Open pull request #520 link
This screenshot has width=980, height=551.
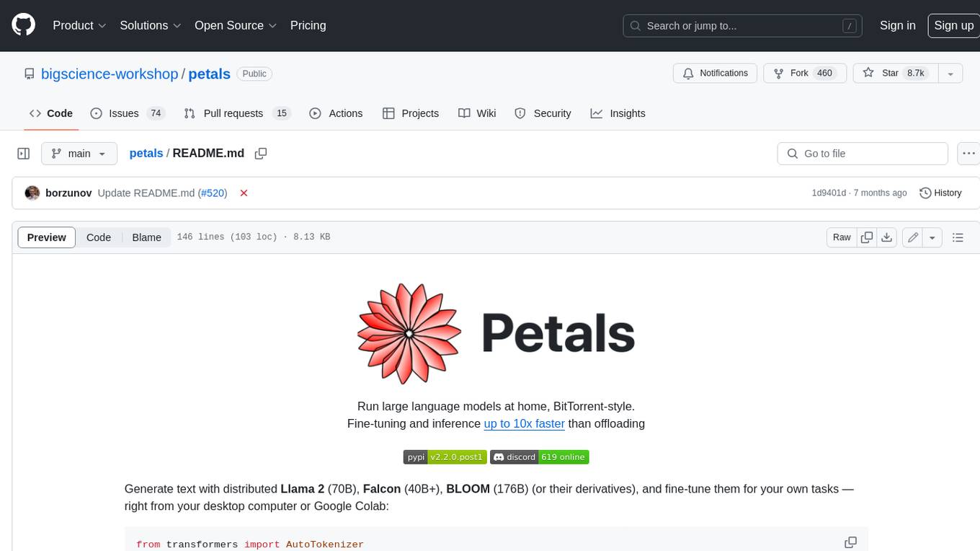coord(213,193)
